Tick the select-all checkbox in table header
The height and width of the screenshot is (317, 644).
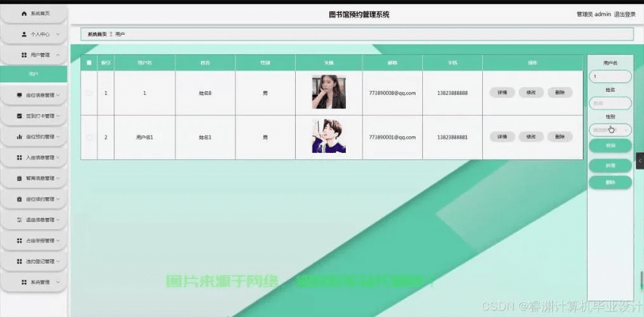point(89,63)
